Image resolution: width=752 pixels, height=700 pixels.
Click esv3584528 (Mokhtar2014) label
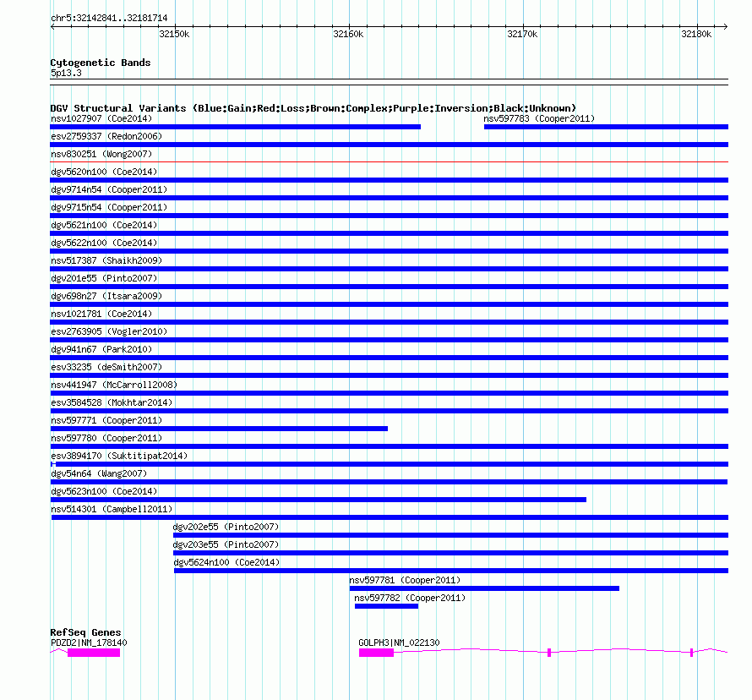[112, 402]
